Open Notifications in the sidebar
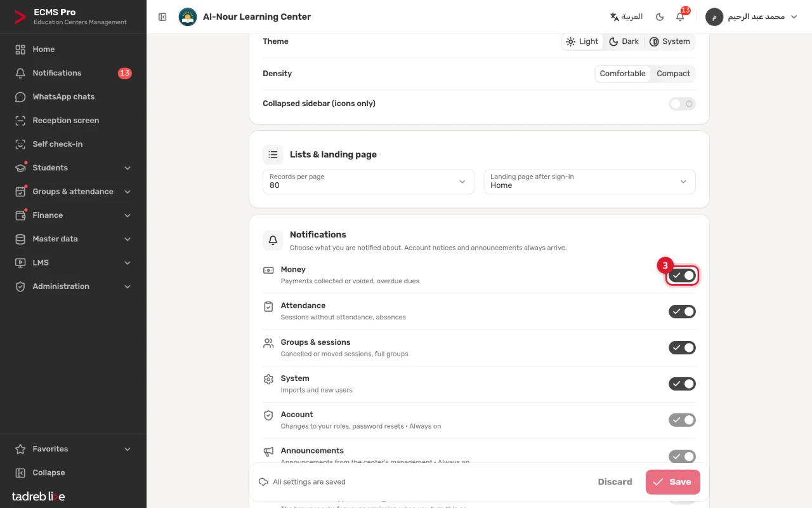The height and width of the screenshot is (508, 812). pos(73,73)
